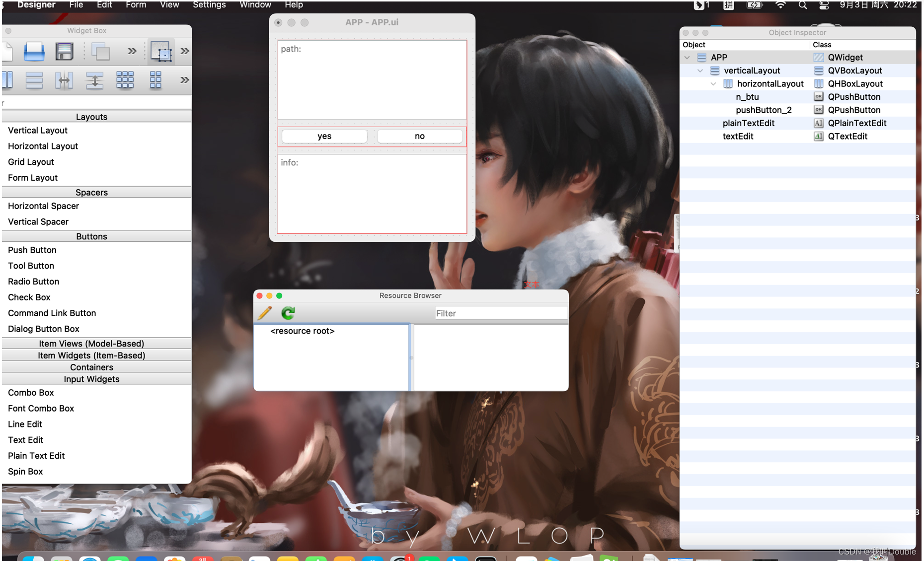
Task: Open the Form menu
Action: click(x=136, y=5)
